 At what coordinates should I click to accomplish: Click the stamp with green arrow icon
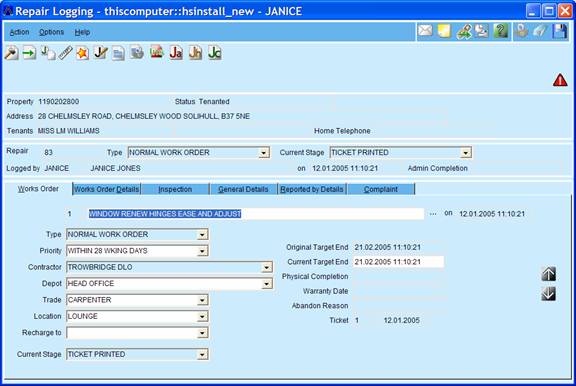click(464, 32)
